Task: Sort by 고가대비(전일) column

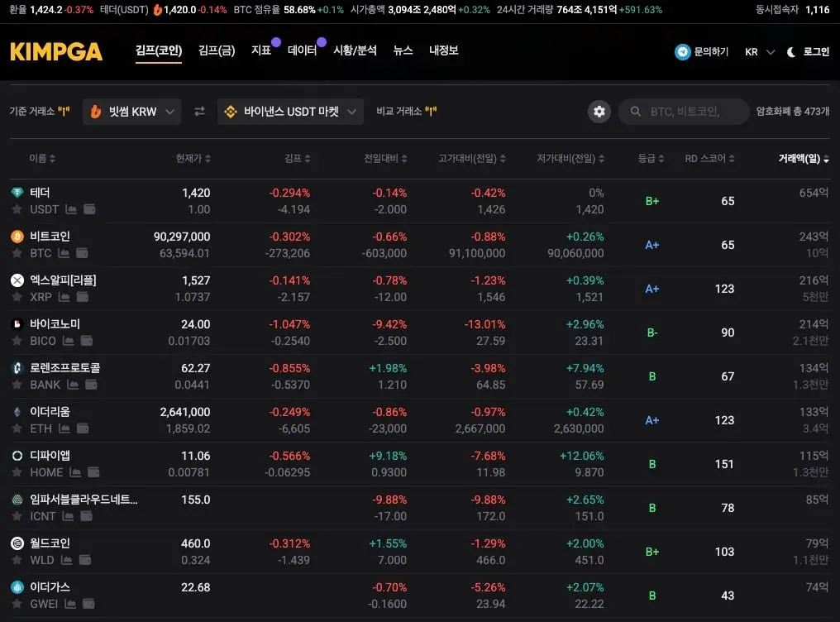Action: click(x=472, y=159)
